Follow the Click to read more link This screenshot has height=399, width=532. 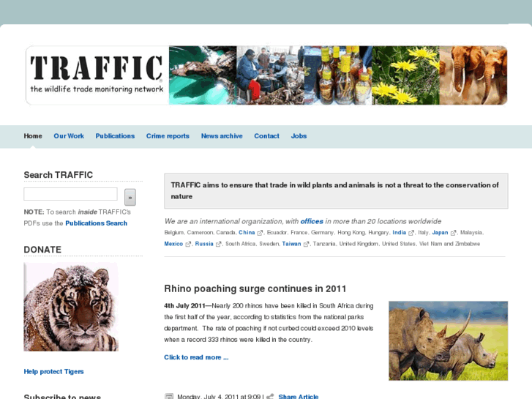pos(196,357)
